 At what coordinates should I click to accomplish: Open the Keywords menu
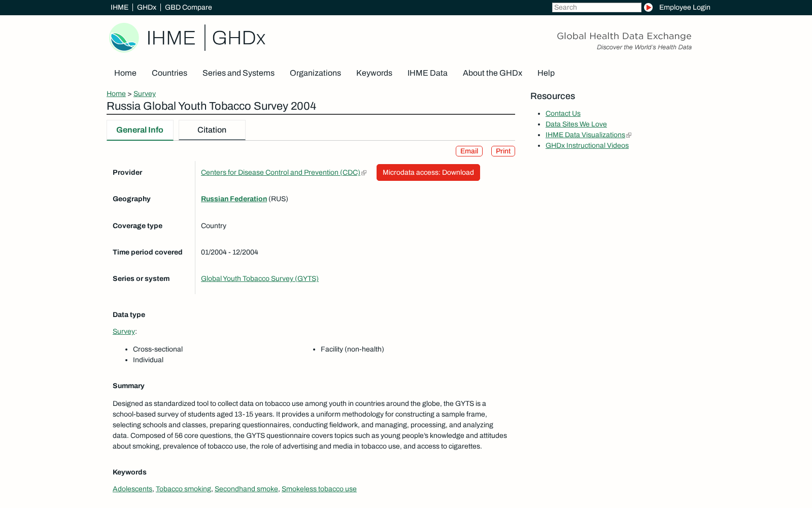[x=374, y=73]
